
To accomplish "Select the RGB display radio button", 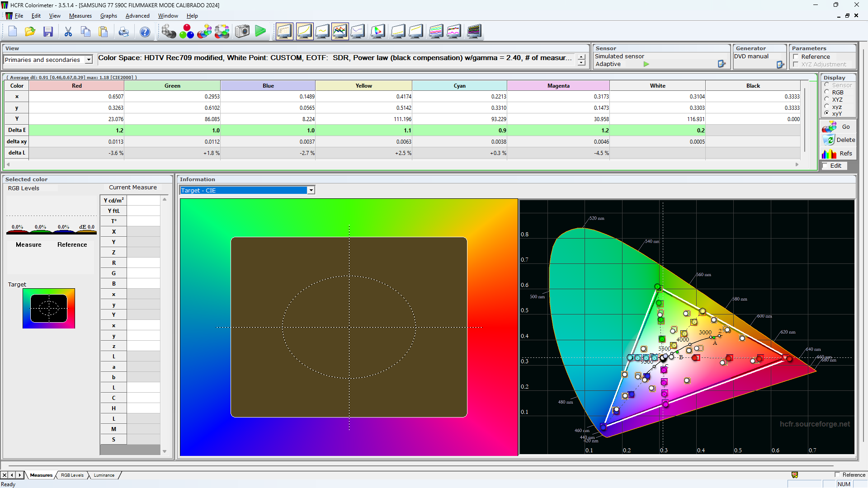I will tap(827, 92).
